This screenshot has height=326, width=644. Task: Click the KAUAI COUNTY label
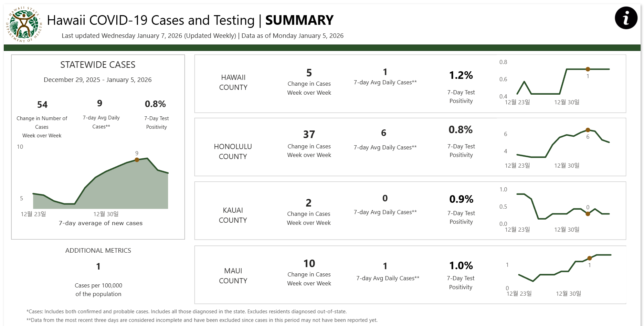point(233,215)
